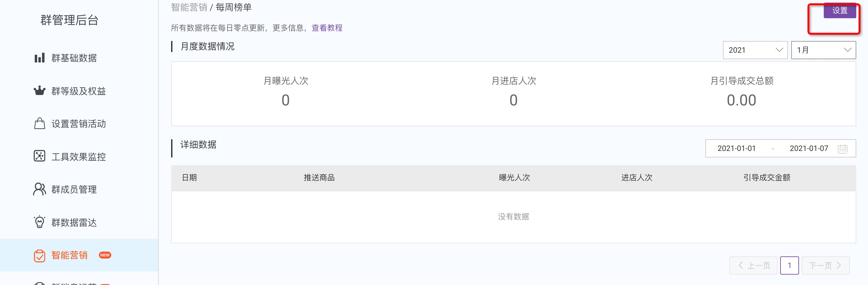Open the 2021 year dropdown
This screenshot has width=868, height=285.
pos(755,50)
